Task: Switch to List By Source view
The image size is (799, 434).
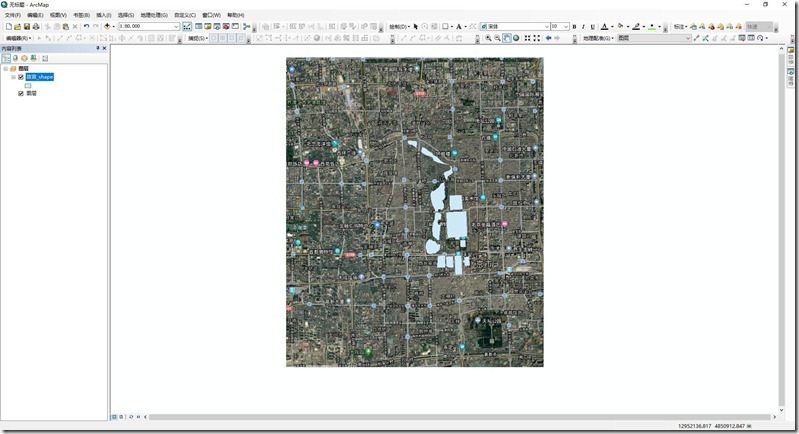Action: (x=14, y=58)
